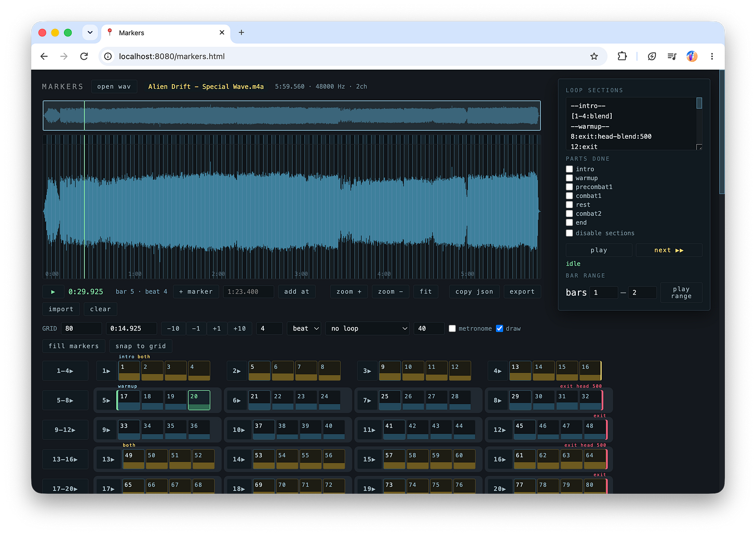
Task: Play bar group 8
Action: pos(497,400)
